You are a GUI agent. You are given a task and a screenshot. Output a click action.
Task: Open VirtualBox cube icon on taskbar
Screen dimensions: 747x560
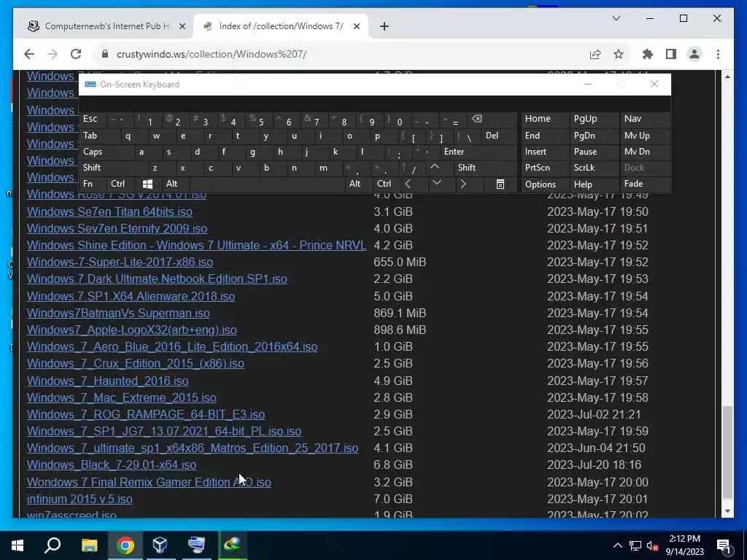click(160, 545)
